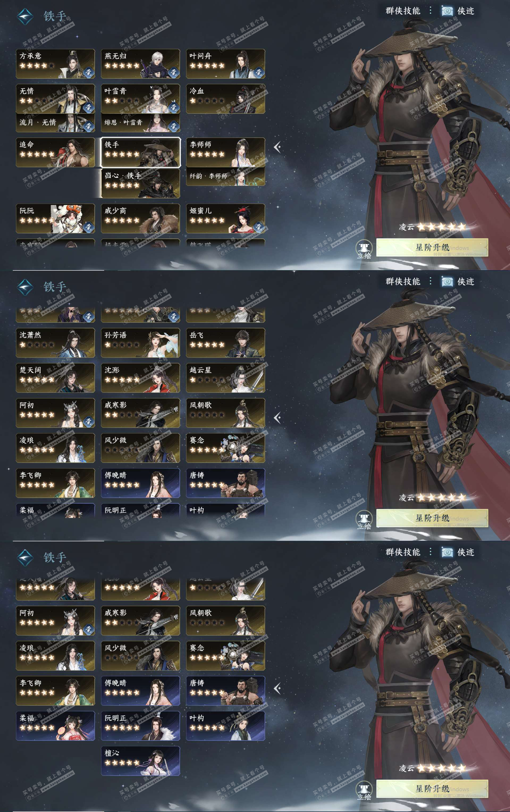This screenshot has height=812, width=510.
Task: Open the one-star 冷血 card
Action: 226,99
